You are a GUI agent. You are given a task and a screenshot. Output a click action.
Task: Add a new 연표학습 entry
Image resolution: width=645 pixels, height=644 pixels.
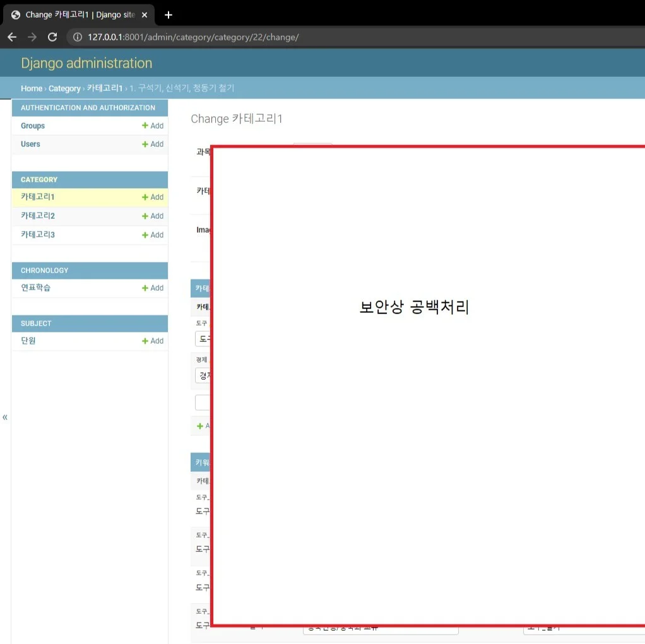tap(153, 288)
